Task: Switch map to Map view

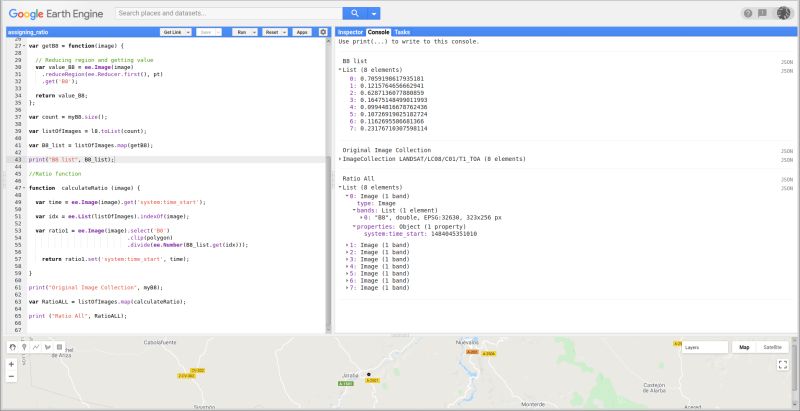Action: (744, 347)
